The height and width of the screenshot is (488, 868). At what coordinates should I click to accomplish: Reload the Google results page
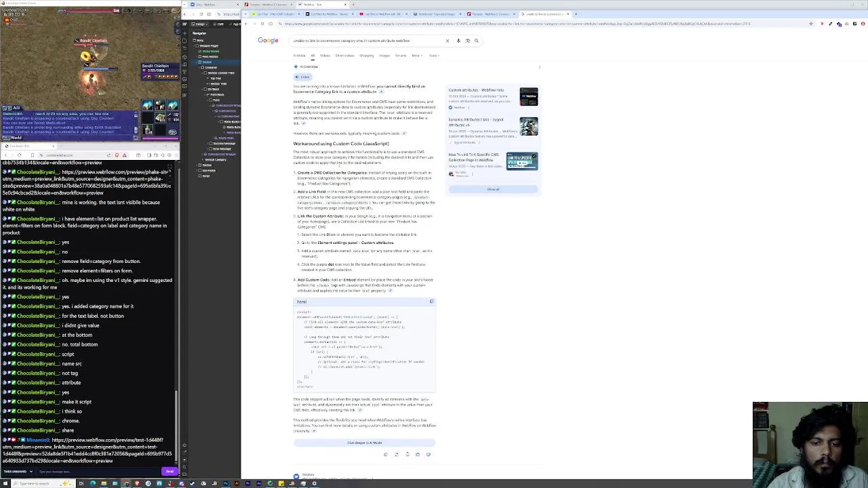click(262, 24)
